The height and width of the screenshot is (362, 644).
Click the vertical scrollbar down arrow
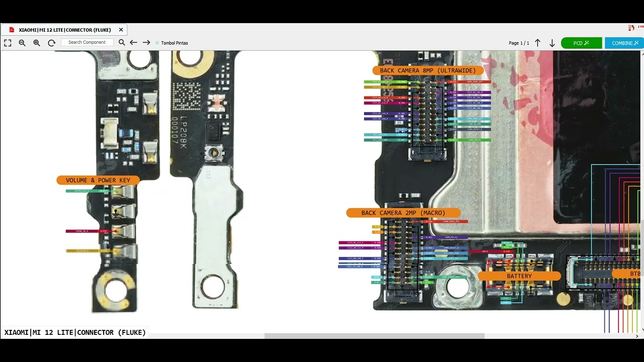point(641,330)
